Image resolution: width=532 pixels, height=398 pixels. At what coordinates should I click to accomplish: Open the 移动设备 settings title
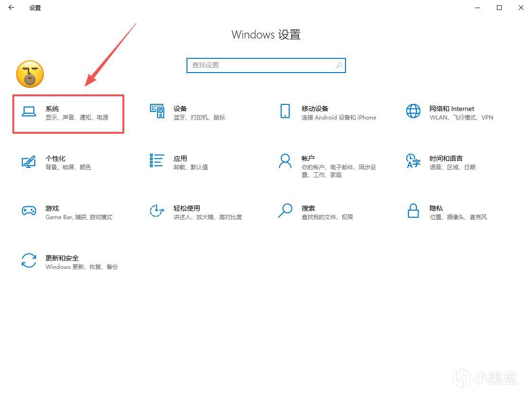315,109
